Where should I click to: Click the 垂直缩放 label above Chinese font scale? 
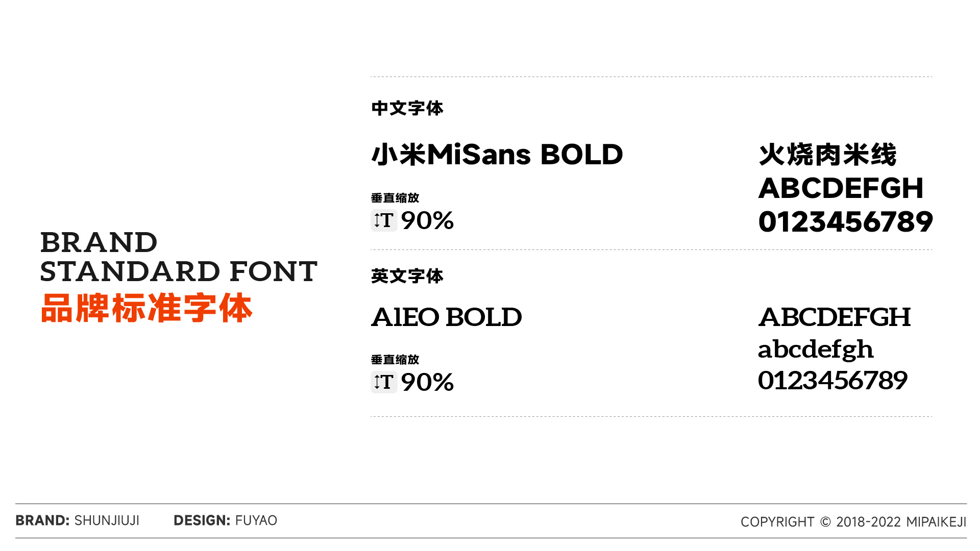tap(395, 198)
